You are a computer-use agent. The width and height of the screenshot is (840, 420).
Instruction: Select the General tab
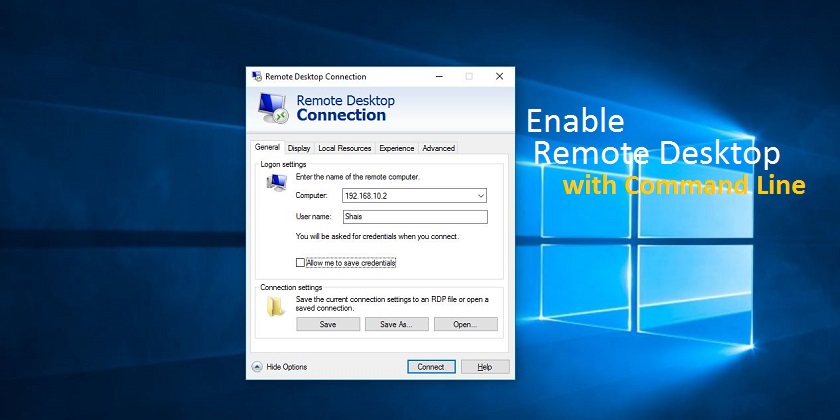(x=267, y=147)
